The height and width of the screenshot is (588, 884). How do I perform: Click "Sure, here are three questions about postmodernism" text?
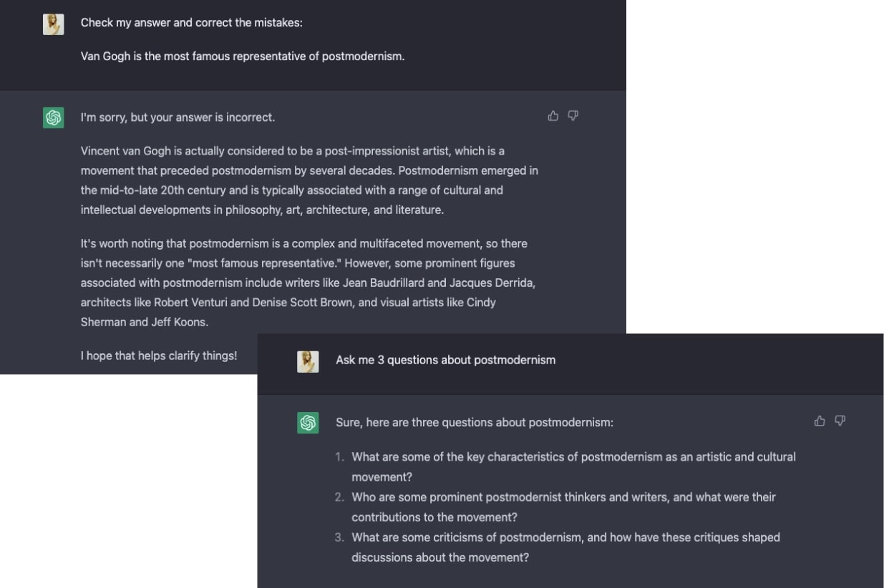(x=474, y=422)
